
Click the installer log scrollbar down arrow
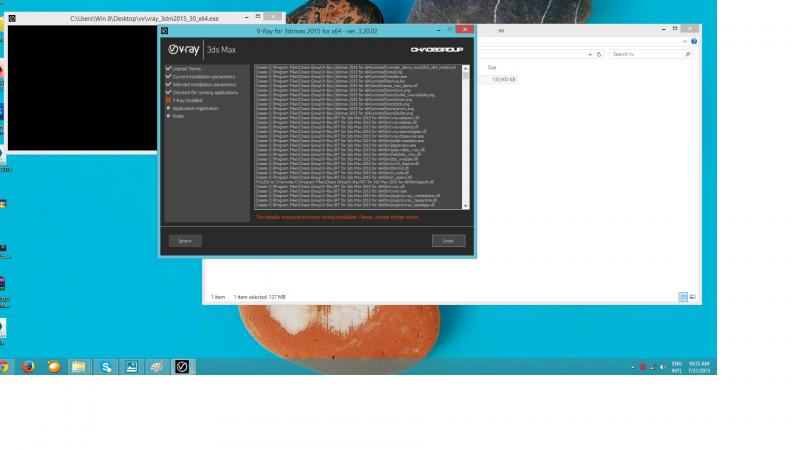(x=465, y=206)
